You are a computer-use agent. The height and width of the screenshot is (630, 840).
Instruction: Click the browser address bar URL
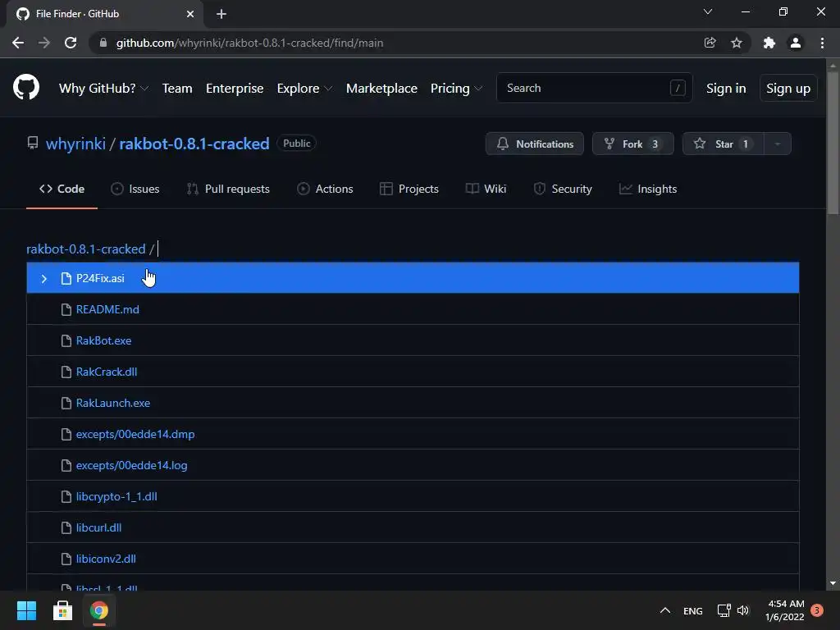coord(249,43)
